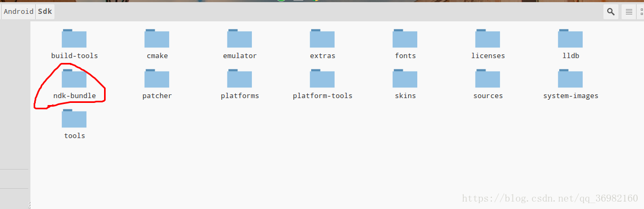Image resolution: width=644 pixels, height=209 pixels.
Task: Select the platforms folder icon
Action: point(240,78)
